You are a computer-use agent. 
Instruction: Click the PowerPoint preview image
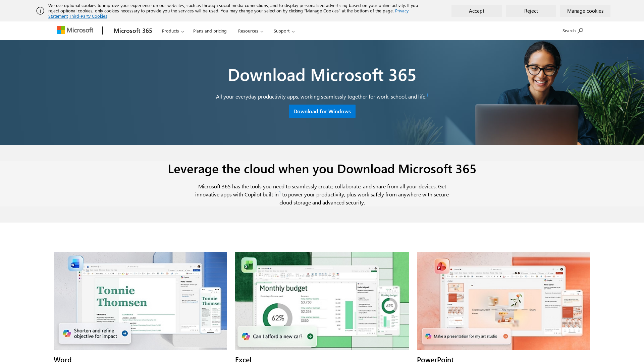503,301
